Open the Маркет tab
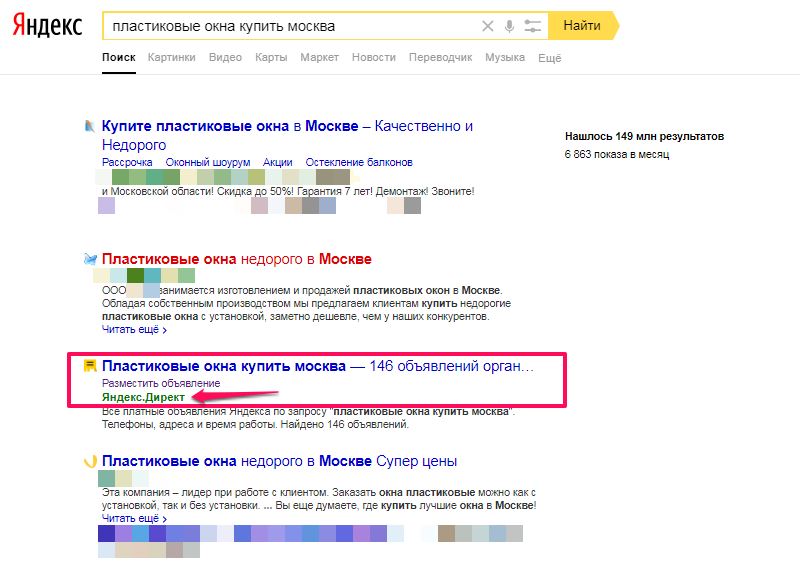The width and height of the screenshot is (800, 562). pos(319,58)
